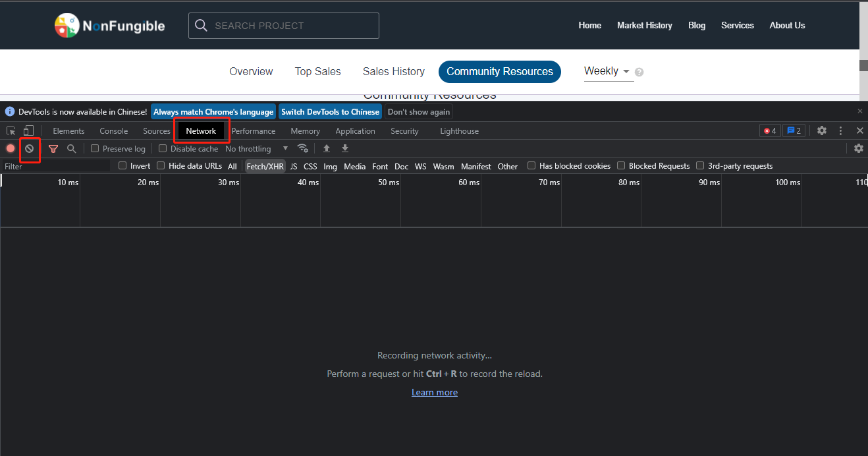The width and height of the screenshot is (868, 456).
Task: Filter requests by Font type
Action: pos(380,167)
